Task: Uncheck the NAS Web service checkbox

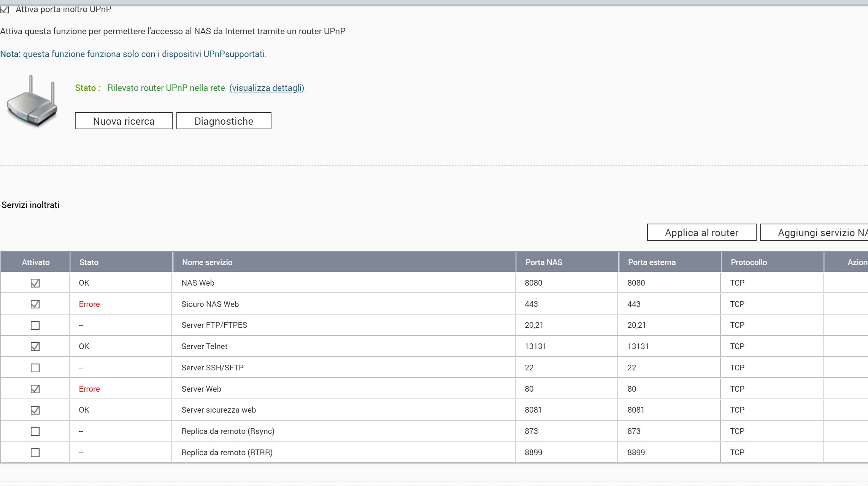Action: (x=35, y=283)
